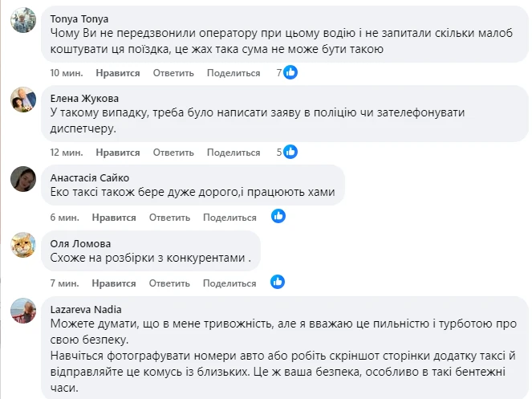The height and width of the screenshot is (399, 532).
Task: Open Оля Ломова's cat avatar
Action: pos(22,245)
